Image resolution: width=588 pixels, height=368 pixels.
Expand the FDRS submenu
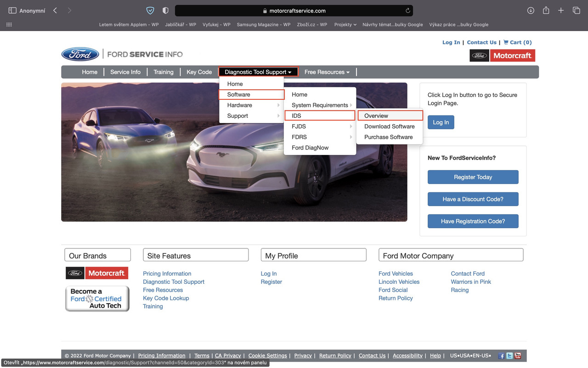320,137
